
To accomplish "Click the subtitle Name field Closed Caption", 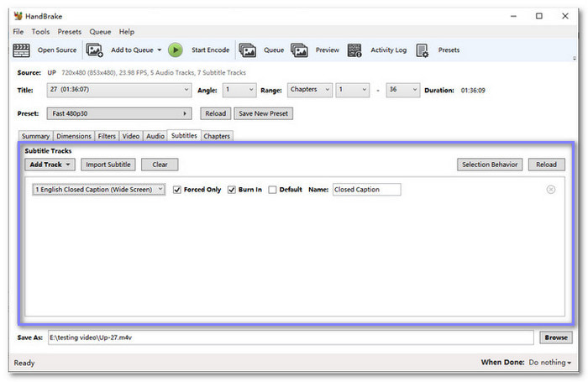I will pos(367,190).
